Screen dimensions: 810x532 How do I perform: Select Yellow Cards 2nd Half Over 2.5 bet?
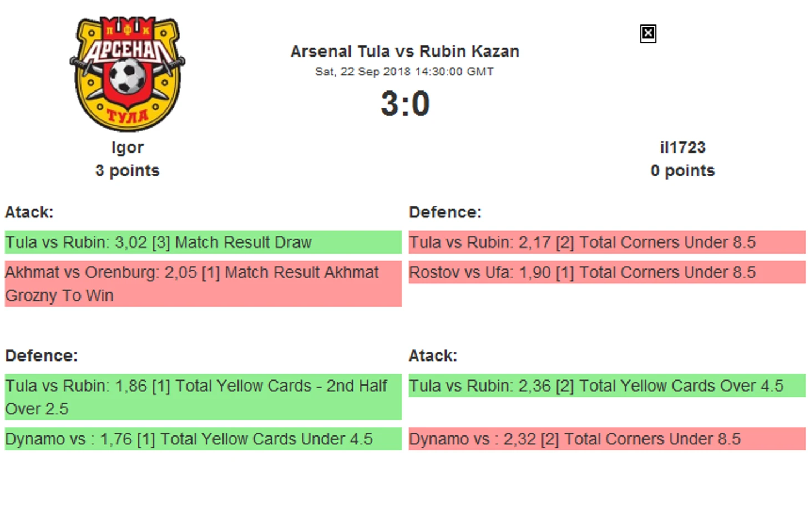203,397
